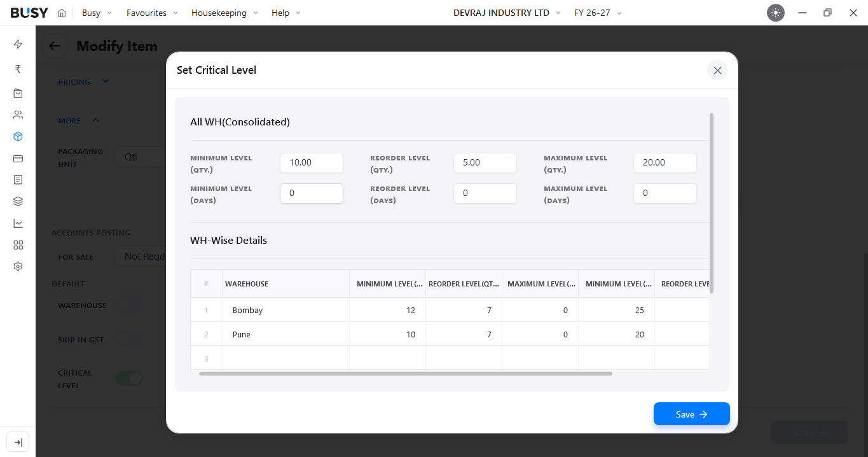Viewport: 868px width, 457px height.
Task: Toggle the theme brightness icon
Action: point(776,13)
